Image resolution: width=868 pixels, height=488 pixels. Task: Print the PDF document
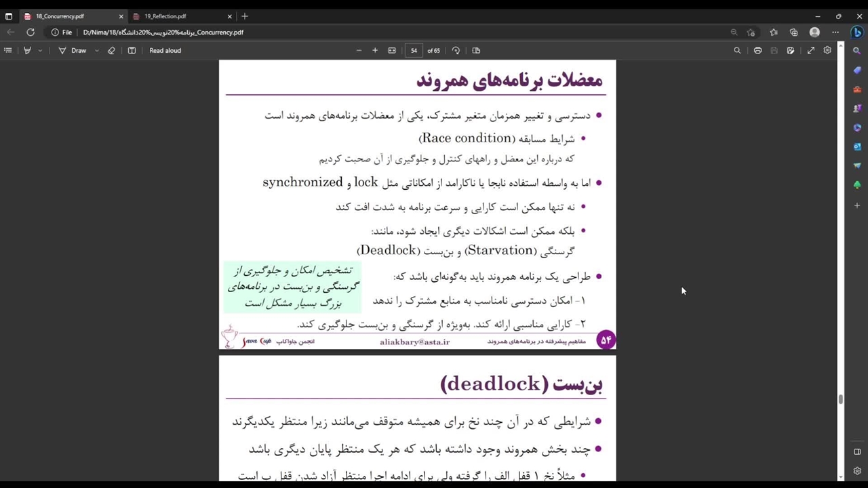[x=757, y=50]
